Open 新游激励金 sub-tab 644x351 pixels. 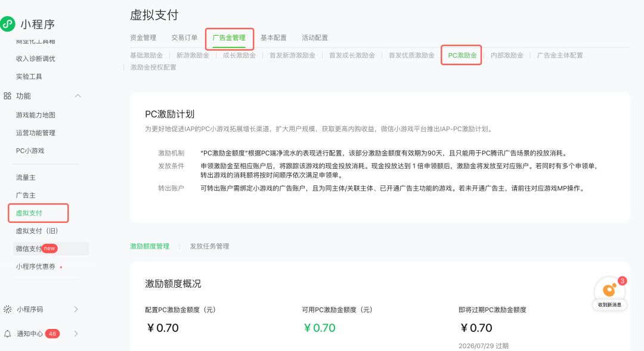pyautogui.click(x=193, y=55)
